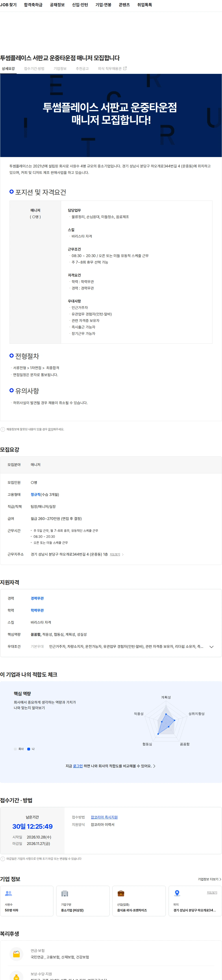Click the 경력무관 experience link
The width and height of the screenshot is (222, 980).
37,599
